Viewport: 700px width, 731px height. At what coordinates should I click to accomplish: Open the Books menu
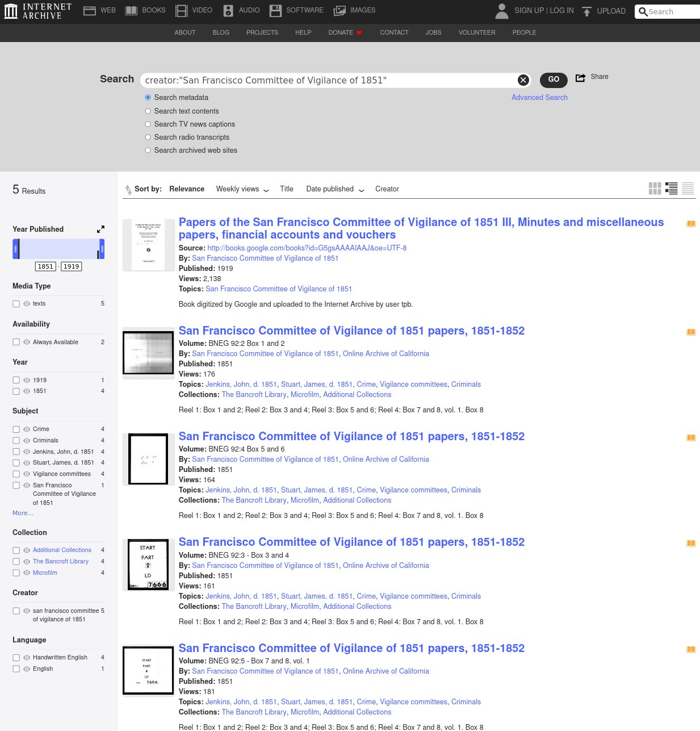pyautogui.click(x=145, y=10)
